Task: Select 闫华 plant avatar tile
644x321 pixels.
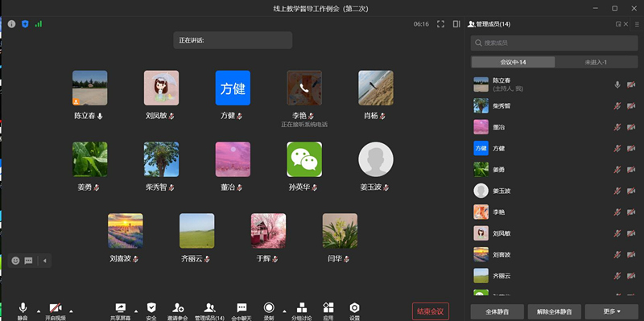Action: [340, 231]
